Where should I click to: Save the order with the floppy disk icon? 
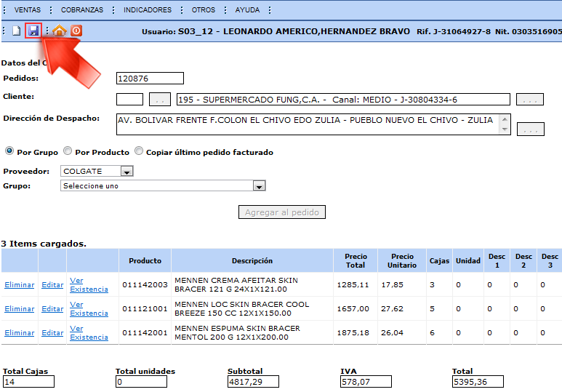coord(33,31)
